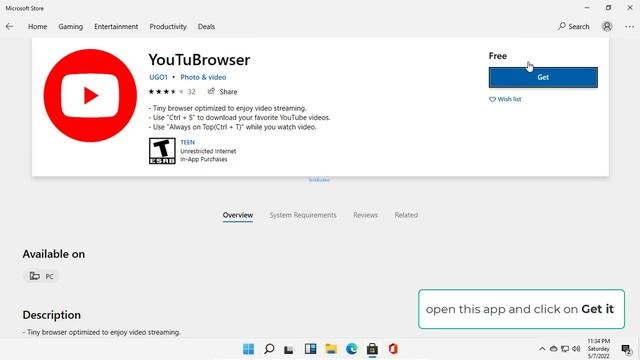This screenshot has height=360, width=640.
Task: Switch to the System Requirements tab
Action: click(303, 215)
